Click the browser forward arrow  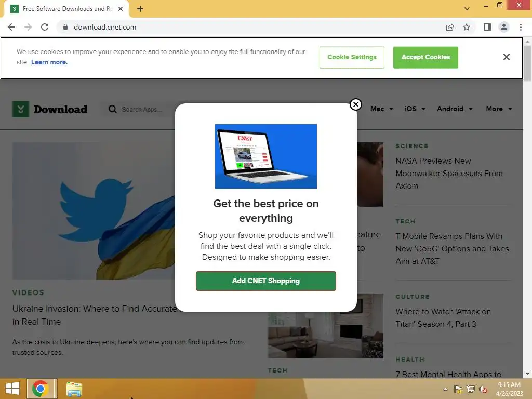pyautogui.click(x=28, y=27)
